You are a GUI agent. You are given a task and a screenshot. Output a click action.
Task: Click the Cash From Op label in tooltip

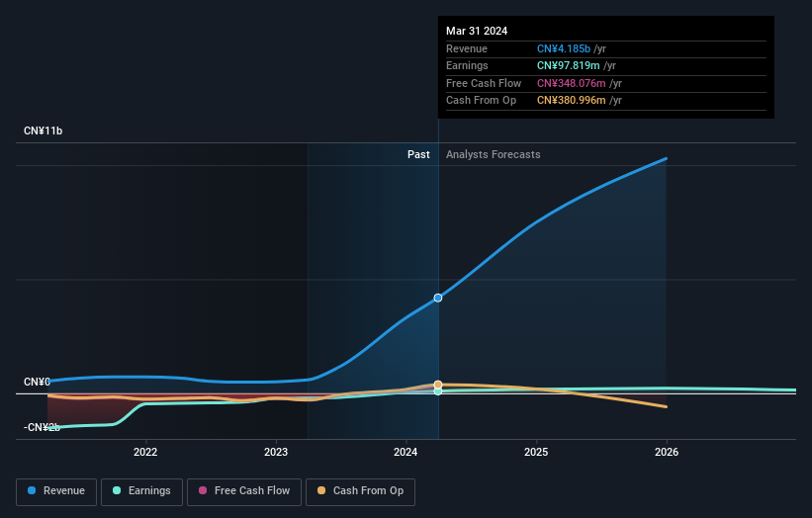pyautogui.click(x=481, y=101)
